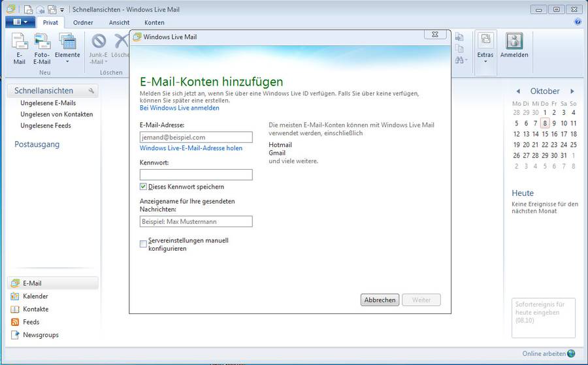Open quick access toolbar customize arrow
The image size is (588, 365).
point(62,10)
